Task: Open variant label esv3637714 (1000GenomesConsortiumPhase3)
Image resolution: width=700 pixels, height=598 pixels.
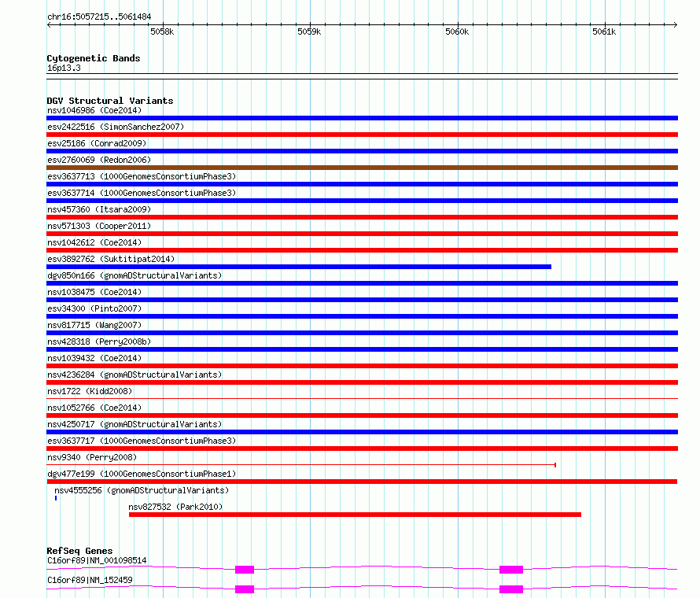Action: point(142,193)
